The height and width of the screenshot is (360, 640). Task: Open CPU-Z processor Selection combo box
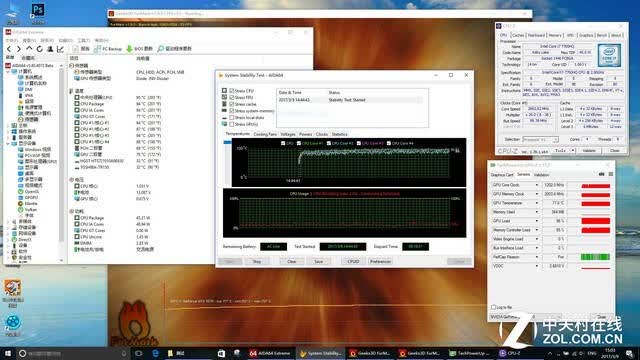click(x=540, y=140)
